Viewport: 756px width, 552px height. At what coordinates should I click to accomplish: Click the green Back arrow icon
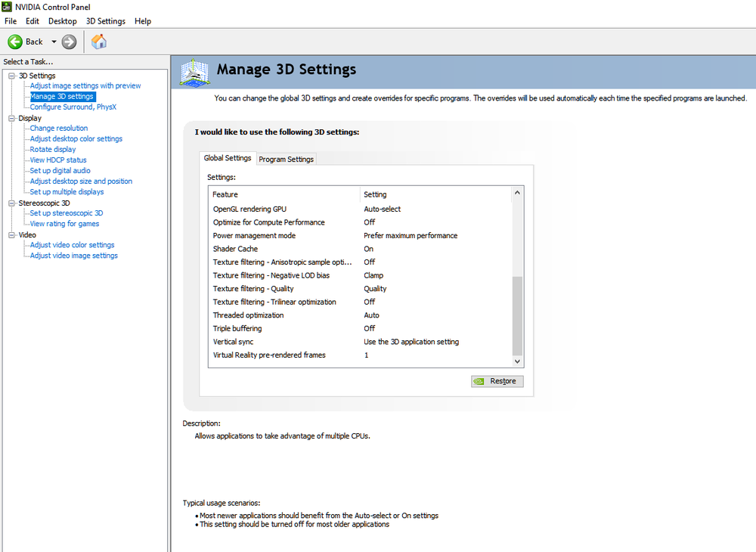15,42
